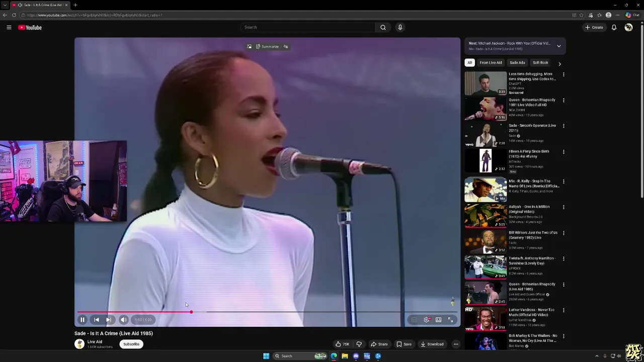Open options for the sponsored ChatGPT ad
This screenshot has width=644, height=362.
tap(563, 74)
